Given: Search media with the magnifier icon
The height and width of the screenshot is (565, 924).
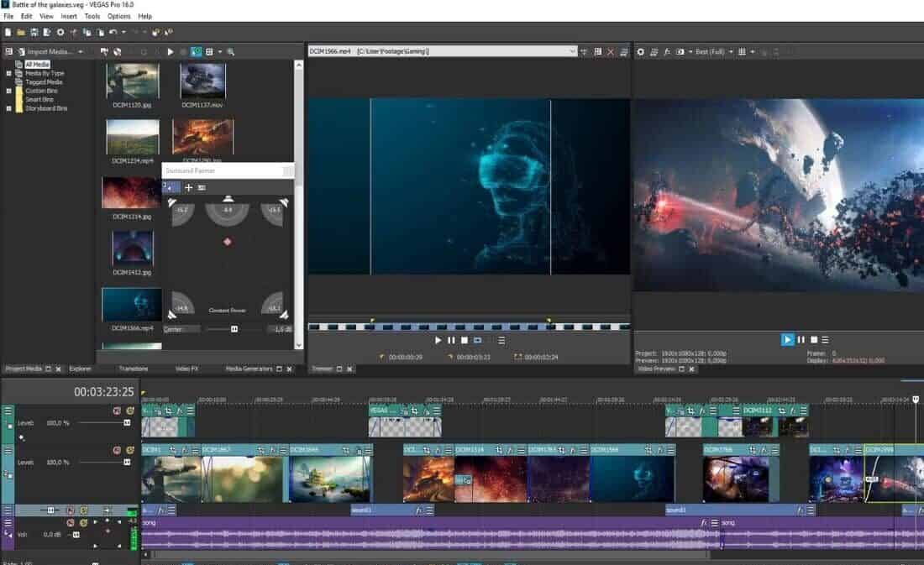Looking at the screenshot, I should click(x=230, y=52).
